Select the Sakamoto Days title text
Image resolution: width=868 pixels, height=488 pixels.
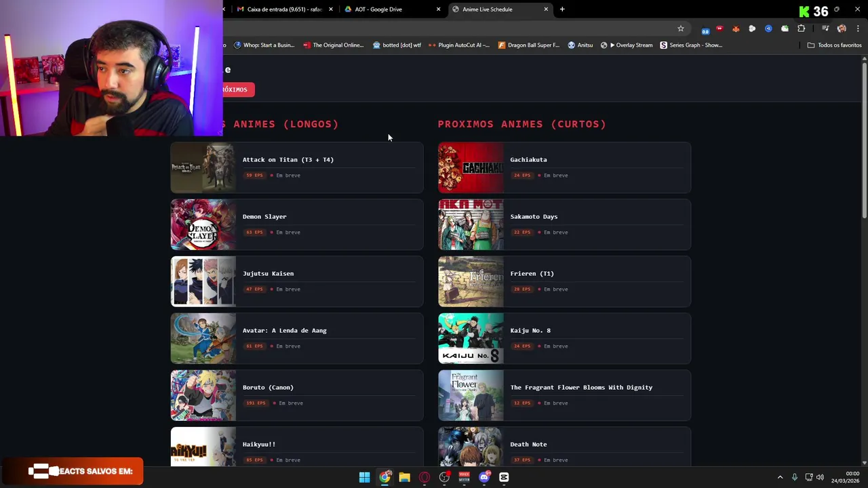(x=534, y=217)
